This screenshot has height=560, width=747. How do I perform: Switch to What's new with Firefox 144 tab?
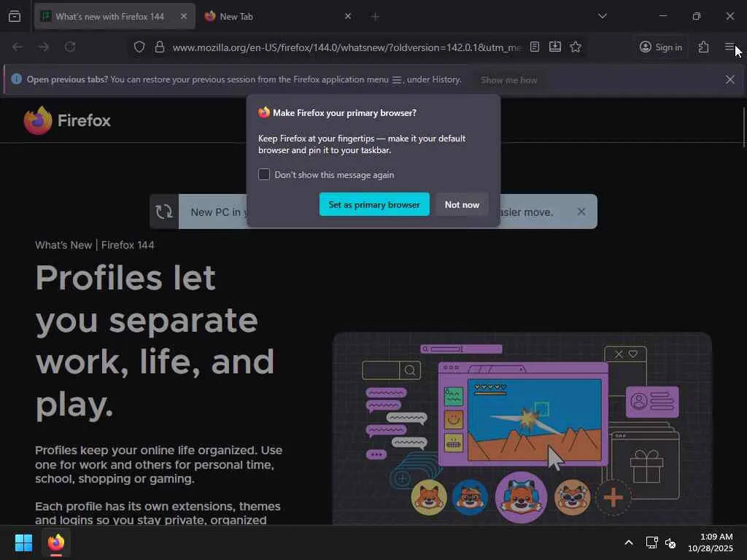(x=115, y=16)
